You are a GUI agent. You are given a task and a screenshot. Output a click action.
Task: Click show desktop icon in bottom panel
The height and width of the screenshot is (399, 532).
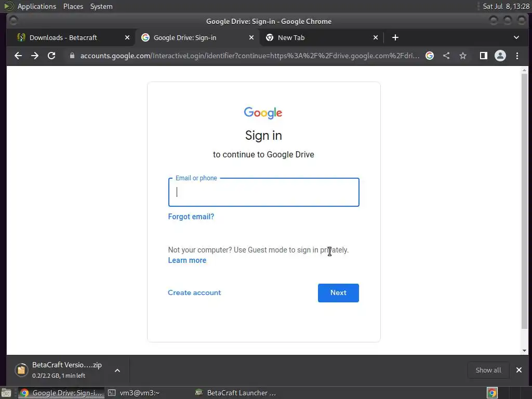click(x=6, y=393)
